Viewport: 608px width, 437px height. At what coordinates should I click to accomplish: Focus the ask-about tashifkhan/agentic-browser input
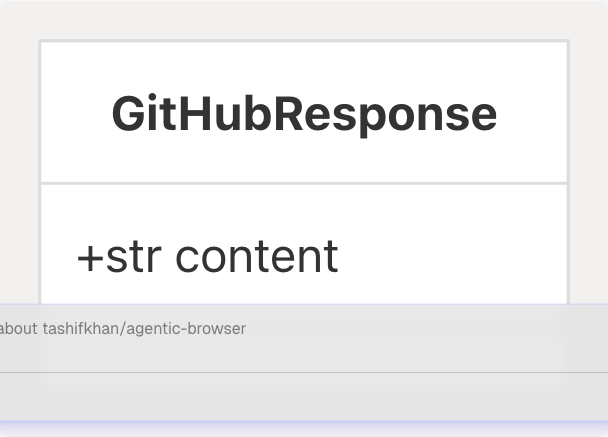click(300, 329)
